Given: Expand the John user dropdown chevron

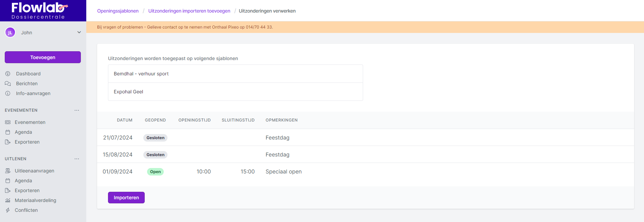Looking at the screenshot, I should pyautogui.click(x=79, y=33).
